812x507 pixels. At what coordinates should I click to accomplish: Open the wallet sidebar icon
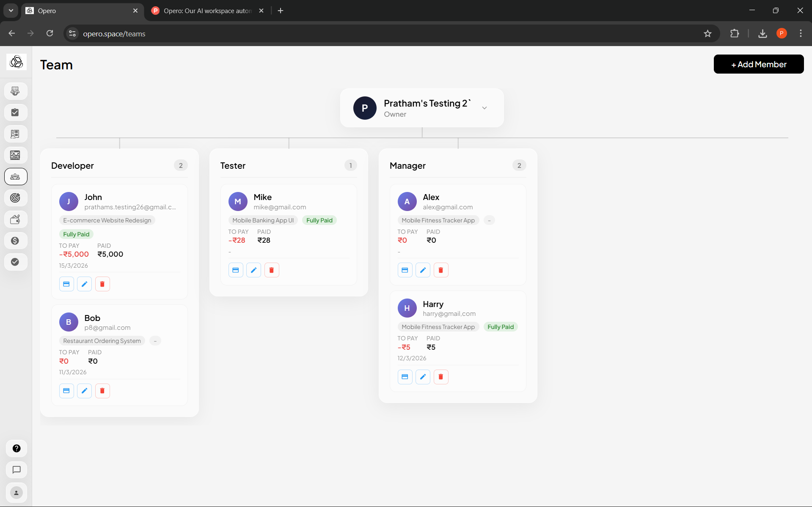(16, 219)
